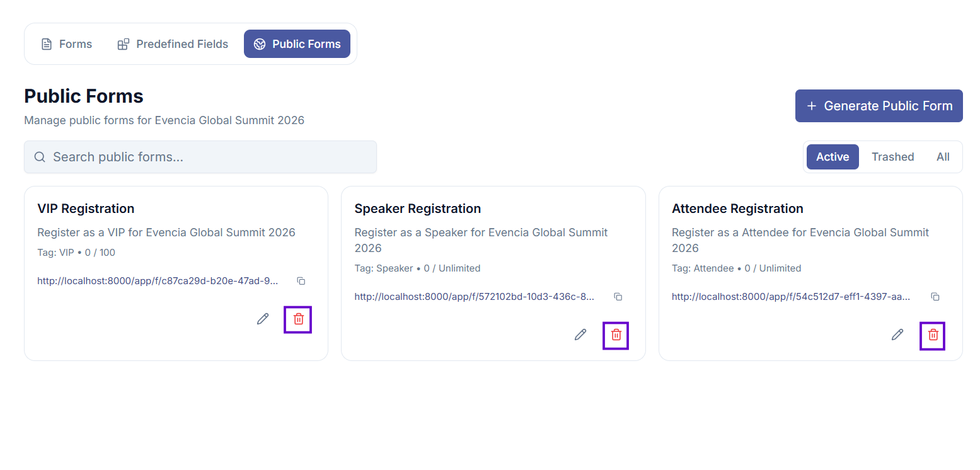Image resolution: width=980 pixels, height=470 pixels.
Task: Focus the Search public forms field
Action: click(x=200, y=157)
